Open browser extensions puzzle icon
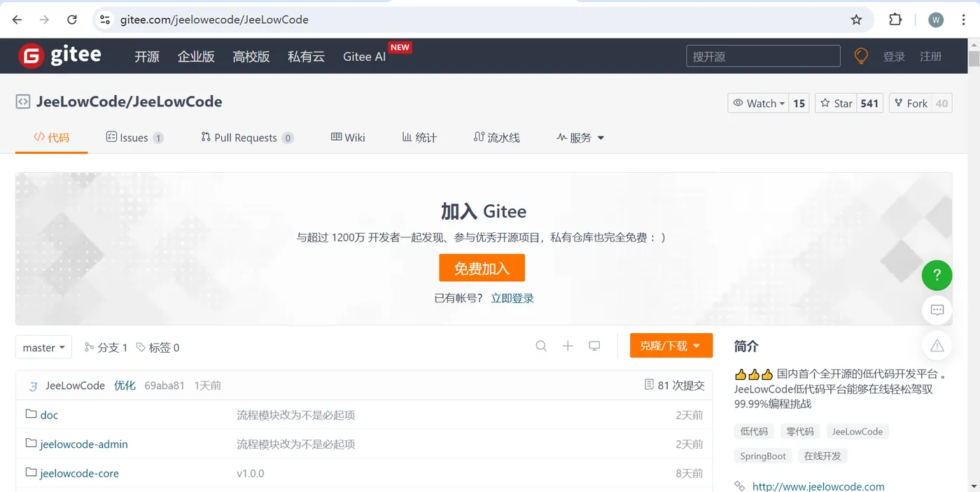The width and height of the screenshot is (980, 492). tap(895, 20)
